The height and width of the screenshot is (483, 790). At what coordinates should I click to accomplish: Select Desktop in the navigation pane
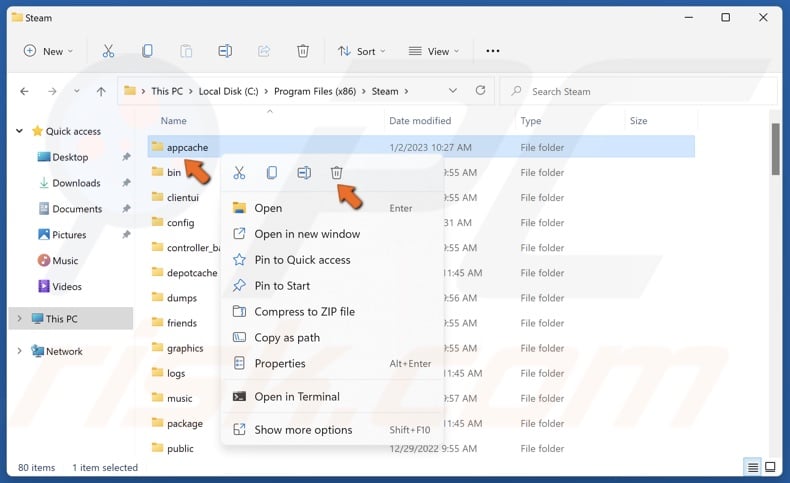(x=71, y=157)
